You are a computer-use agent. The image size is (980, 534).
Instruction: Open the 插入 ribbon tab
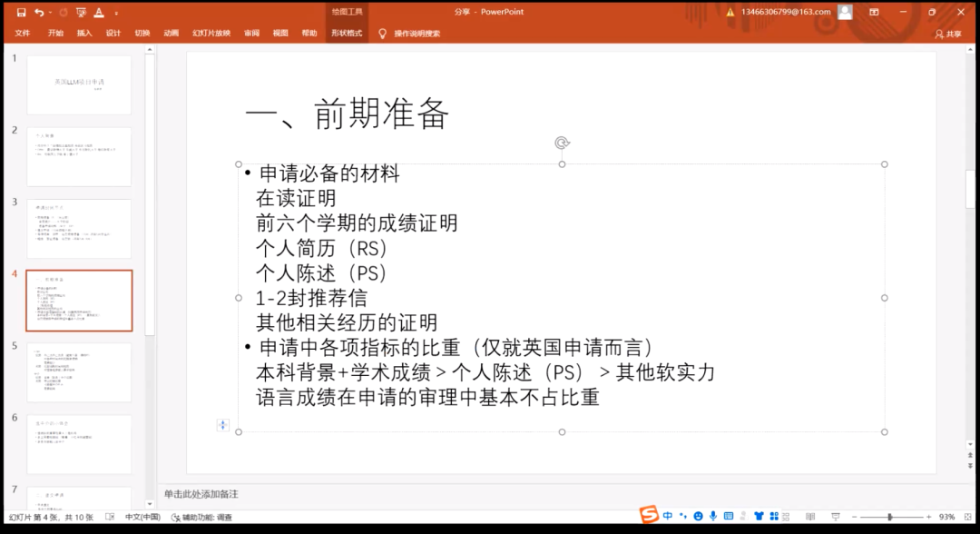[84, 34]
